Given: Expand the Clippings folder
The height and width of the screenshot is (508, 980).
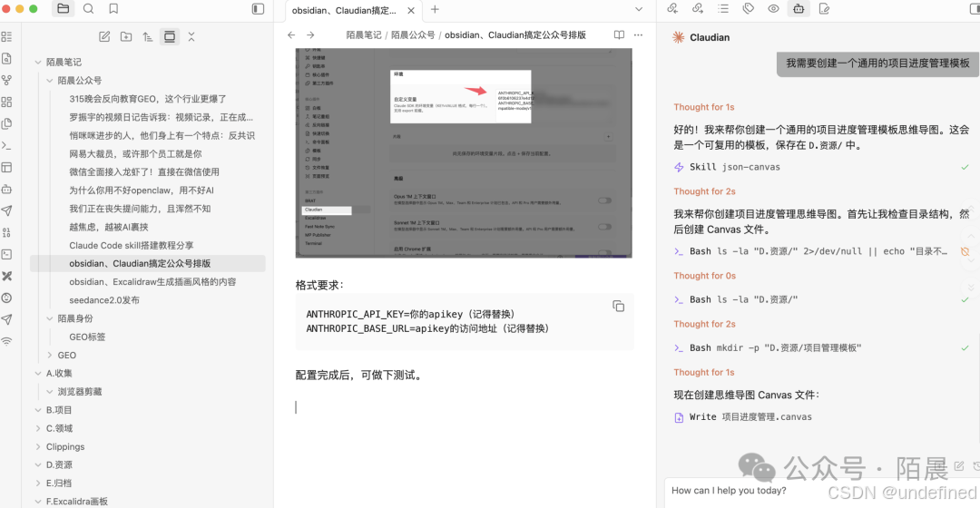Looking at the screenshot, I should click(x=38, y=446).
